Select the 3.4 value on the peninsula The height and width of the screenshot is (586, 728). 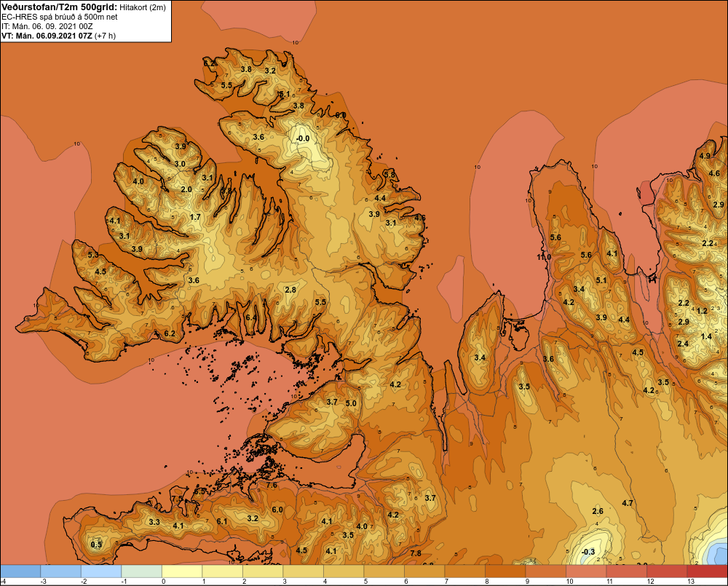click(x=480, y=357)
